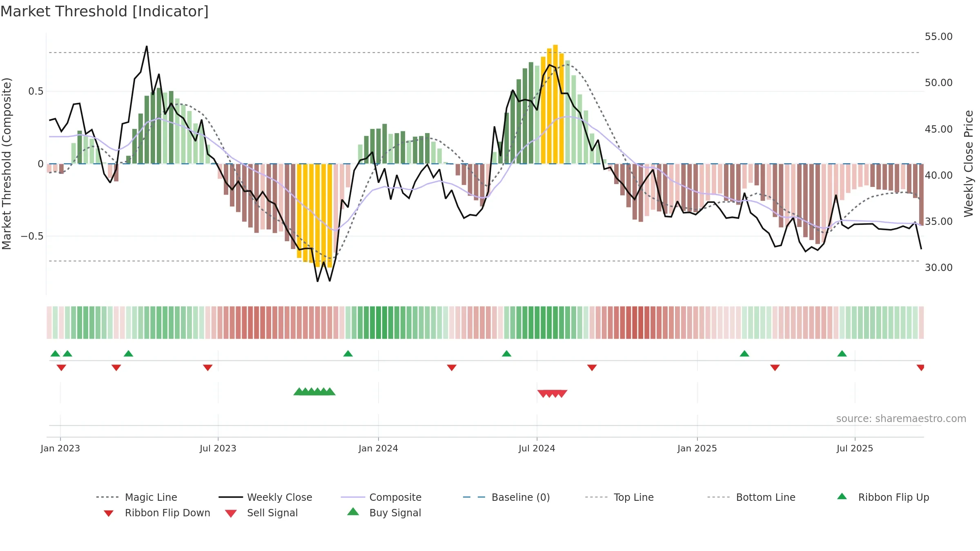The image size is (980, 551).
Task: Click the 45.00 price axis tick
Action: point(939,129)
